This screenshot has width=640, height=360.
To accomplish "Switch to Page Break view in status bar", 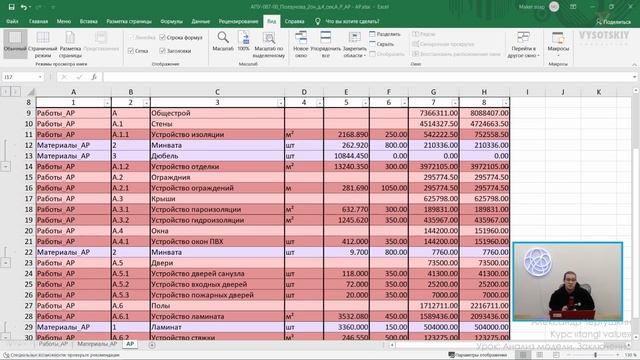I will click(x=556, y=355).
